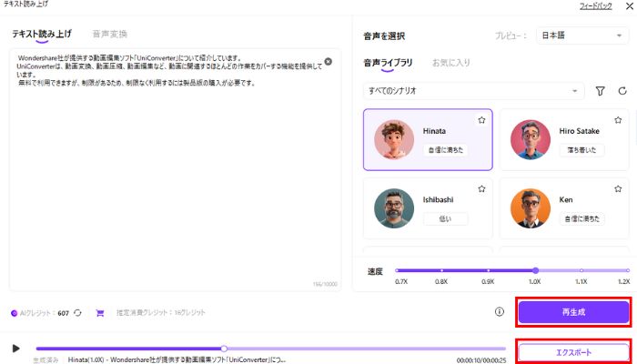This screenshot has width=637, height=364.
Task: Open the voice filter funnel icon
Action: pyautogui.click(x=600, y=91)
